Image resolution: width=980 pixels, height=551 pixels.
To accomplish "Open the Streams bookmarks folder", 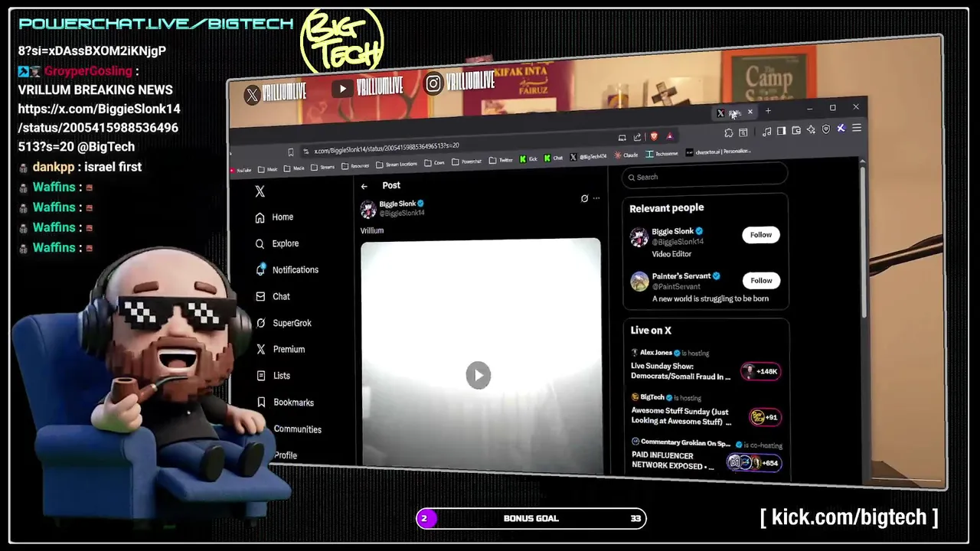I will tap(322, 168).
